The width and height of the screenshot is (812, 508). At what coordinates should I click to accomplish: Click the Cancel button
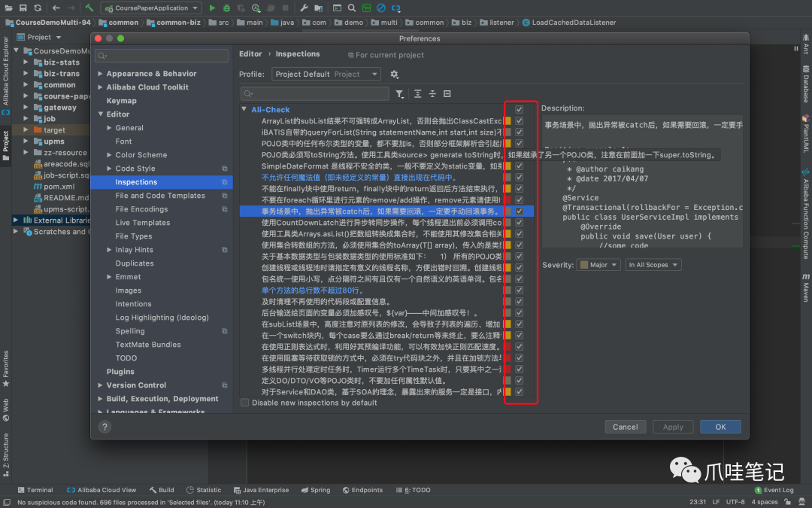click(625, 427)
